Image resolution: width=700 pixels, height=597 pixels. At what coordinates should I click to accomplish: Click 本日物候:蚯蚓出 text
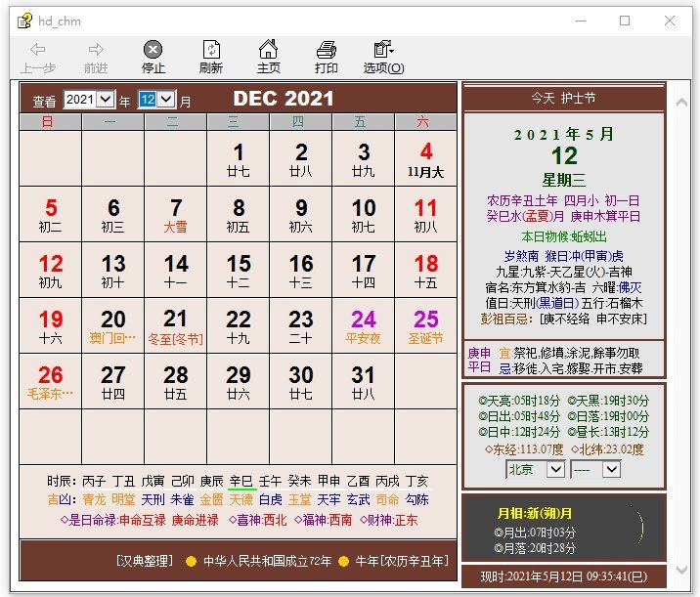564,236
